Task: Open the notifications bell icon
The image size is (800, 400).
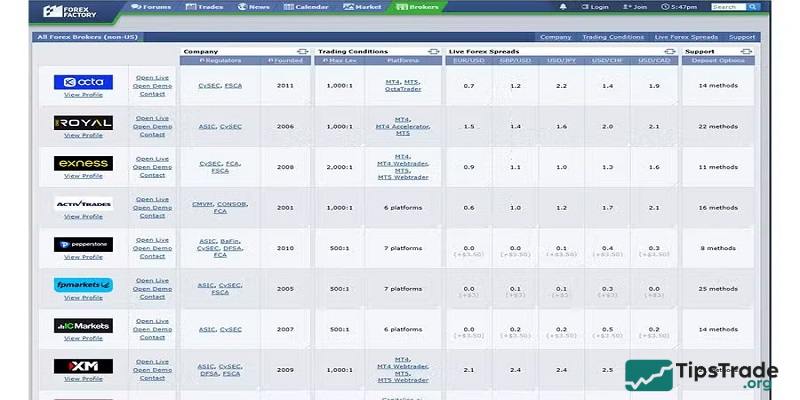Action: coord(562,7)
